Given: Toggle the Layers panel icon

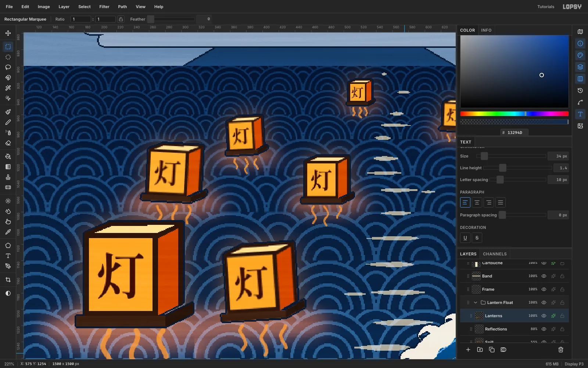Looking at the screenshot, I should pos(580,67).
